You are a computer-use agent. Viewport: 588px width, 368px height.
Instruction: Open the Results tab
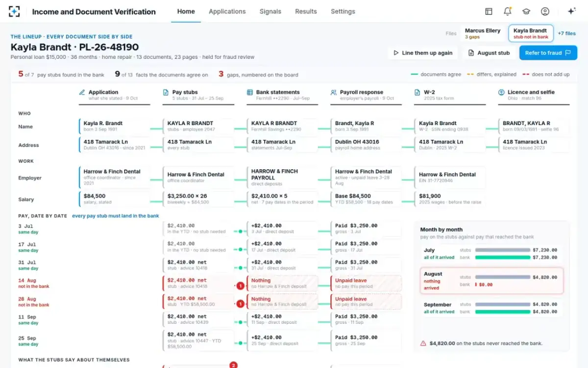click(x=306, y=11)
